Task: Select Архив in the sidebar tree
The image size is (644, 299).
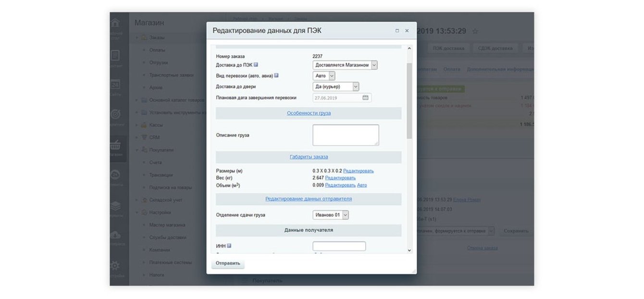Action: pos(156,87)
